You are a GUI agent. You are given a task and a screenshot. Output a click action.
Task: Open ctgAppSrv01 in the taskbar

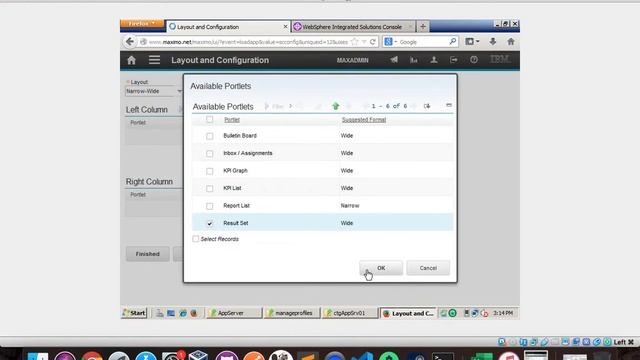point(349,313)
